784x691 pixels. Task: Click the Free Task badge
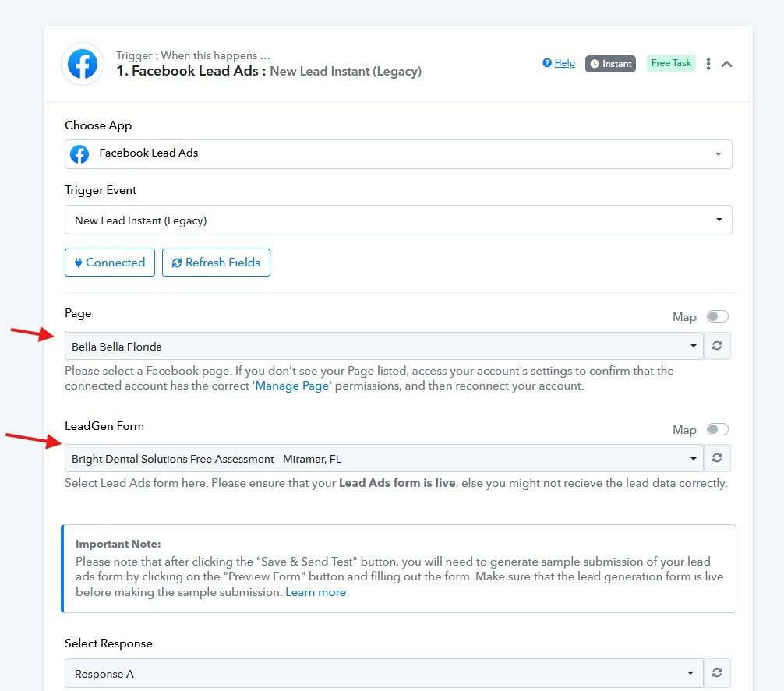click(x=671, y=63)
